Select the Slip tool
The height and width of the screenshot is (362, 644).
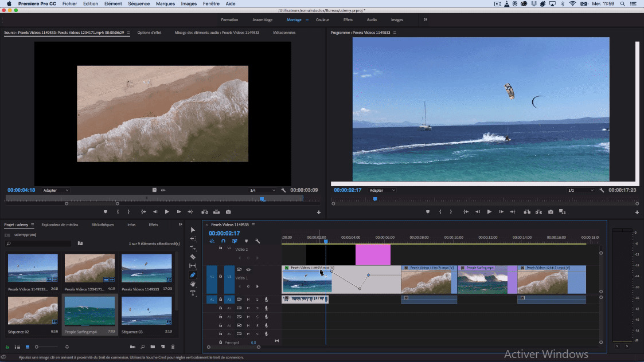coord(193,266)
